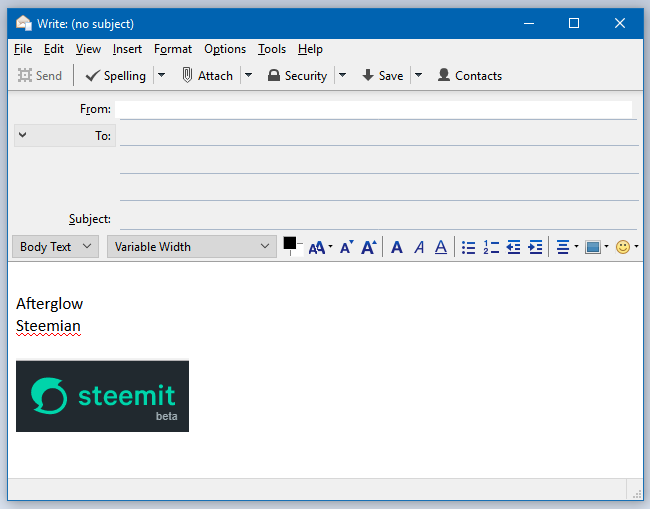This screenshot has height=509, width=650.
Task: Click the Send button in toolbar
Action: pos(40,75)
